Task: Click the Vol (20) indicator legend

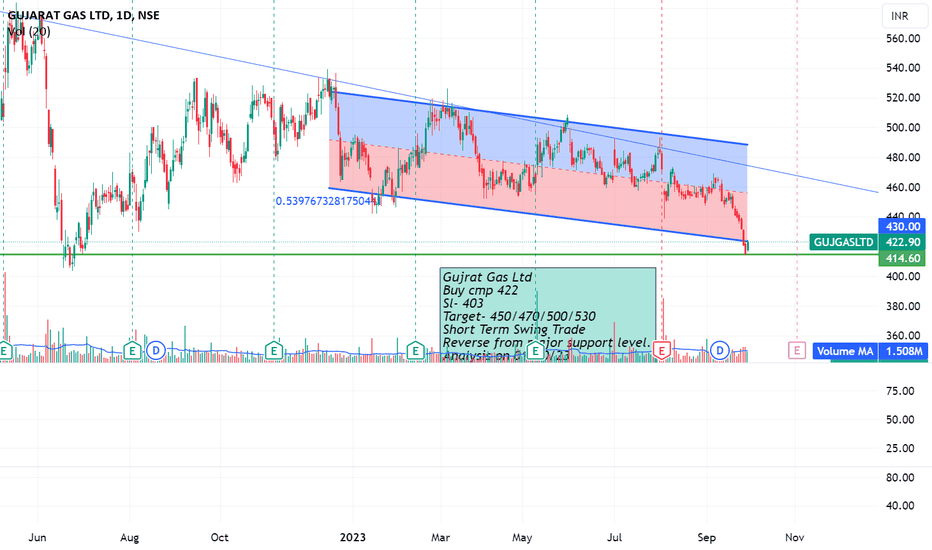Action: (29, 31)
